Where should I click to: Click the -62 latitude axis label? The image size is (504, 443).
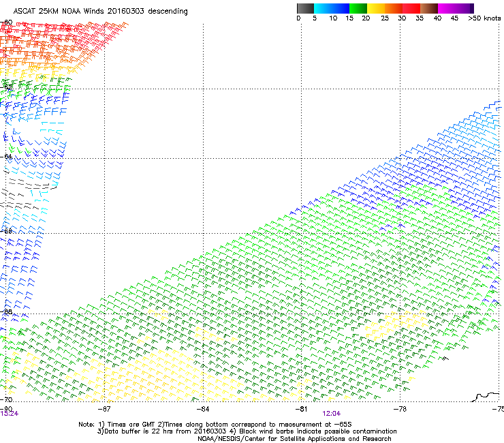[6, 87]
